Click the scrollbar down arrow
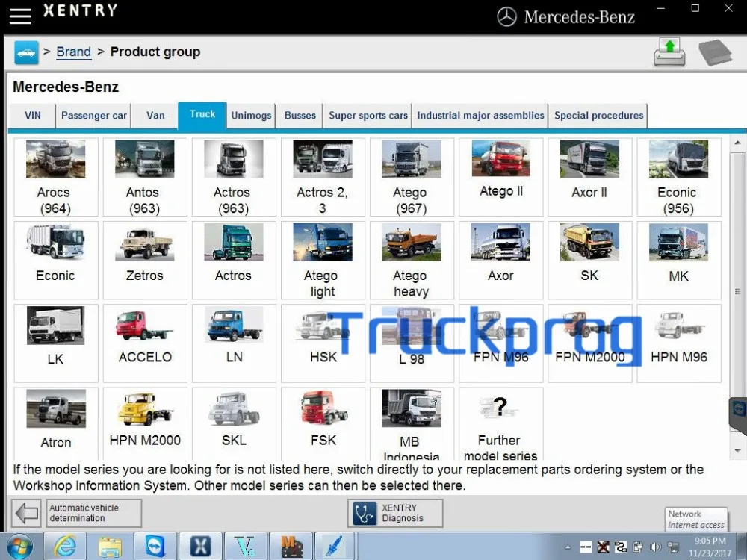The image size is (747, 560). click(x=737, y=450)
